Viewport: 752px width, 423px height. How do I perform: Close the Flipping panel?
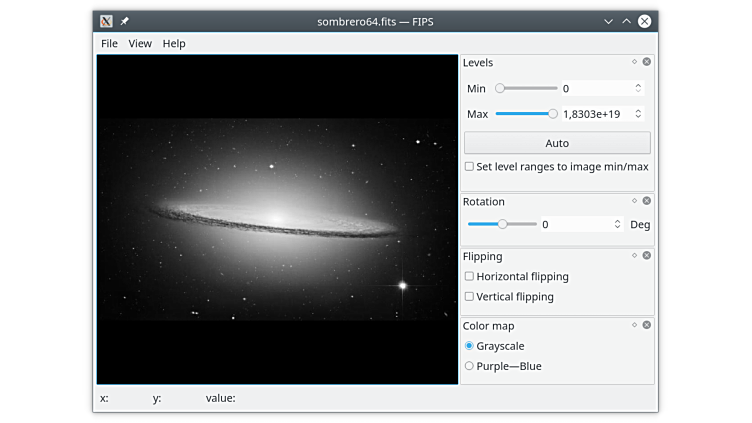pos(646,255)
